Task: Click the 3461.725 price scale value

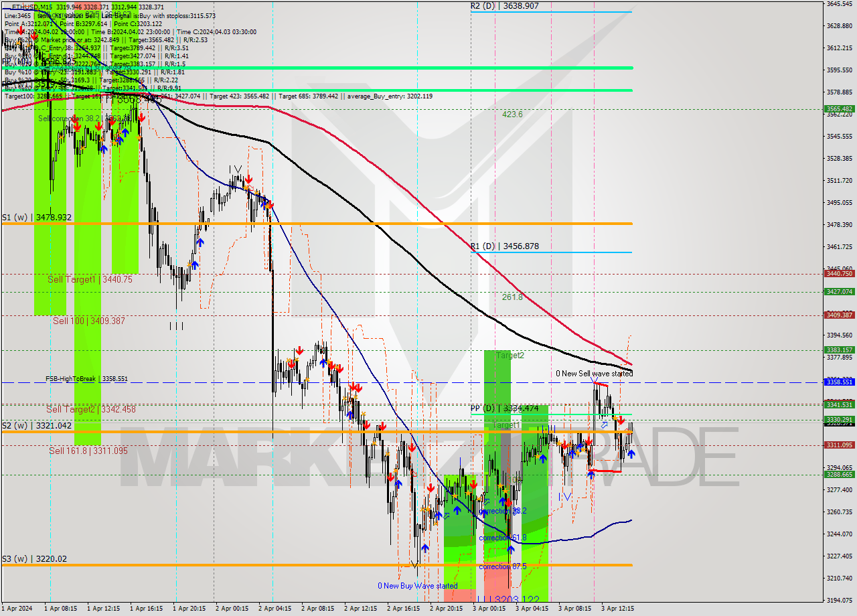Action: pos(839,247)
